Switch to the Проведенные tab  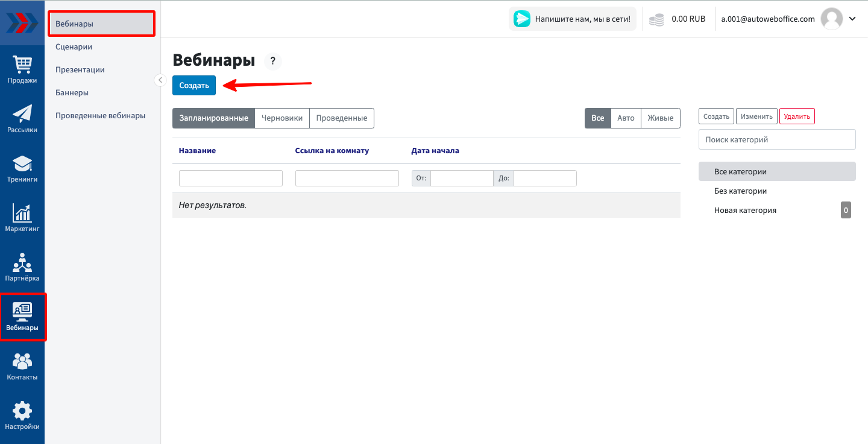point(342,118)
